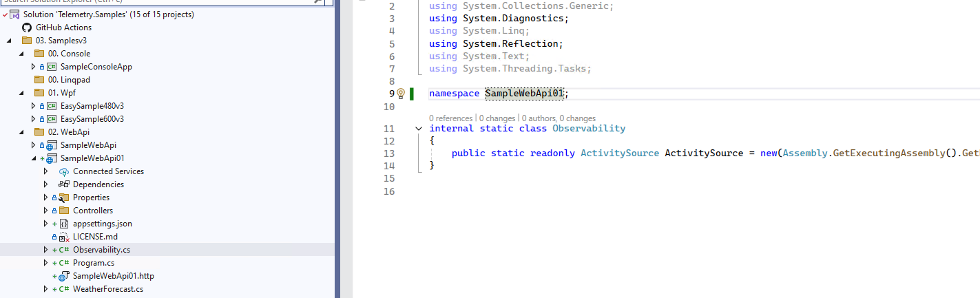The image size is (980, 298).
Task: Click the C# project icon for SampleConsoleApp
Action: point(52,67)
